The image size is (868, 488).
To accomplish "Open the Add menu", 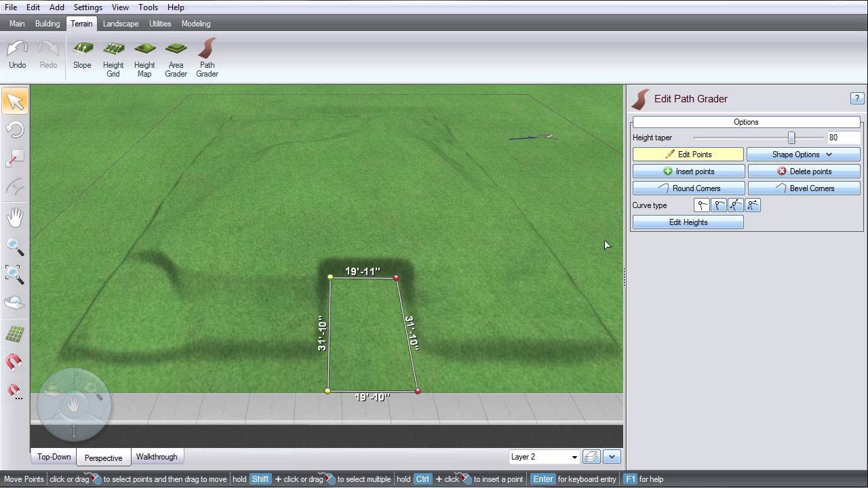I will 57,7.
